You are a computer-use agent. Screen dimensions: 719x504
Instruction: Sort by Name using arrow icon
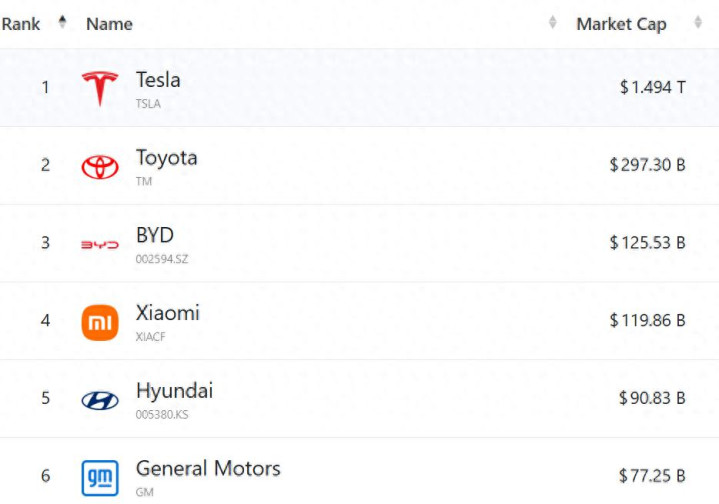point(553,23)
